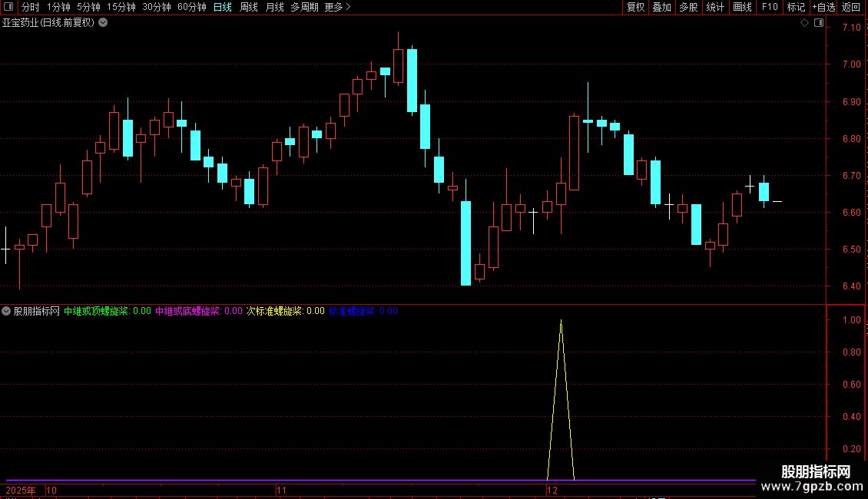Toggle the sidebar panel icon at top-left
Image resolution: width=868 pixels, height=499 pixels.
tap(8, 7)
